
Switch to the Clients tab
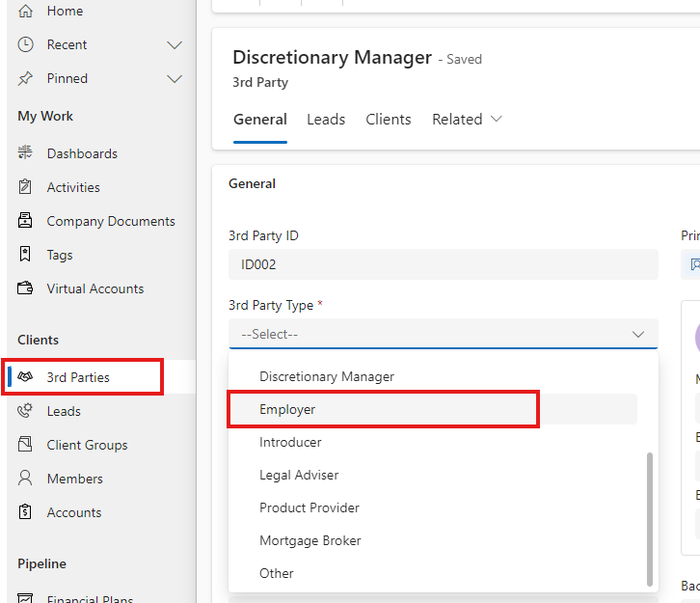point(389,120)
